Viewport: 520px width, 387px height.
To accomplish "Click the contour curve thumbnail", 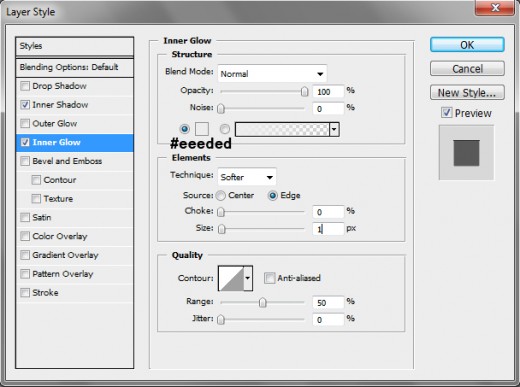I will click(231, 278).
